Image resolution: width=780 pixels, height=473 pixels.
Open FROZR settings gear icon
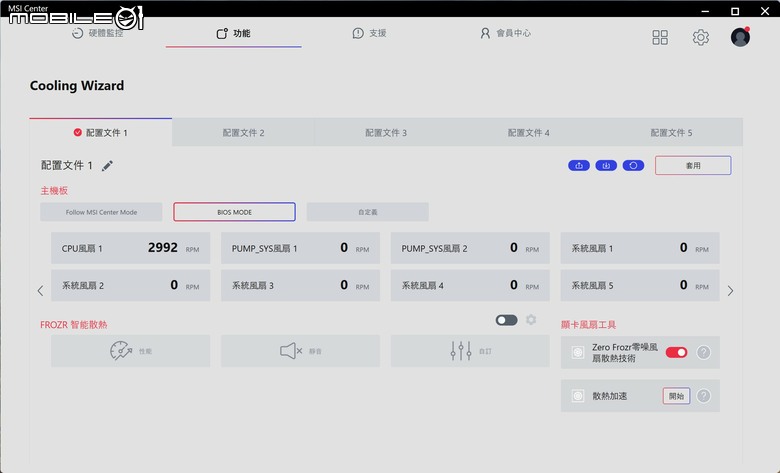[x=531, y=319]
